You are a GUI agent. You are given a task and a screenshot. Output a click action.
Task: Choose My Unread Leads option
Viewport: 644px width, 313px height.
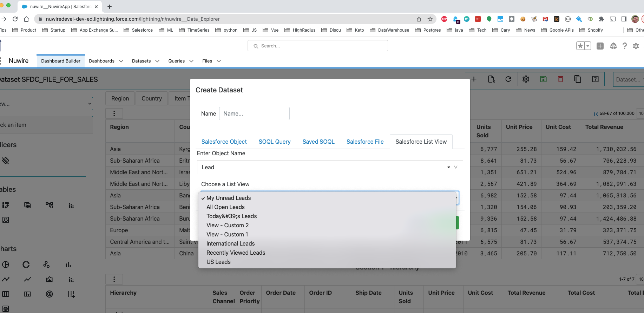click(x=327, y=198)
